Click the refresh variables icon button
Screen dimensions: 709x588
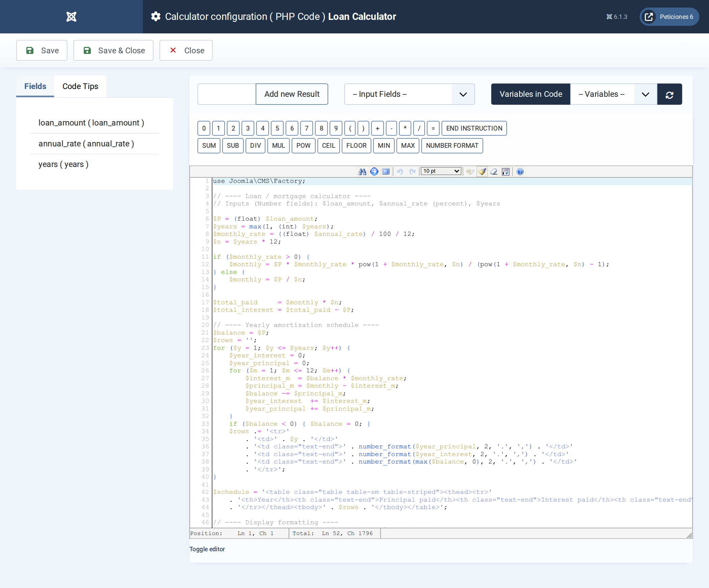pos(669,94)
